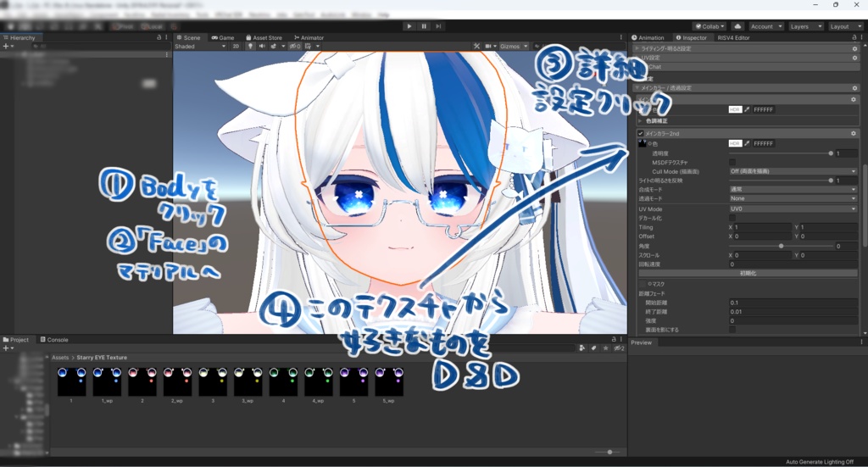
Task: Click the first HDR color field
Action: click(735, 109)
